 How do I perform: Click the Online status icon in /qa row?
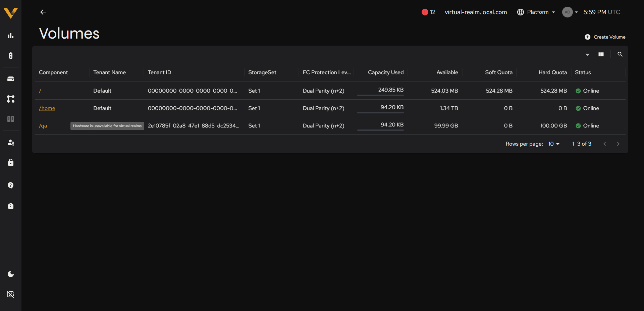coord(578,126)
